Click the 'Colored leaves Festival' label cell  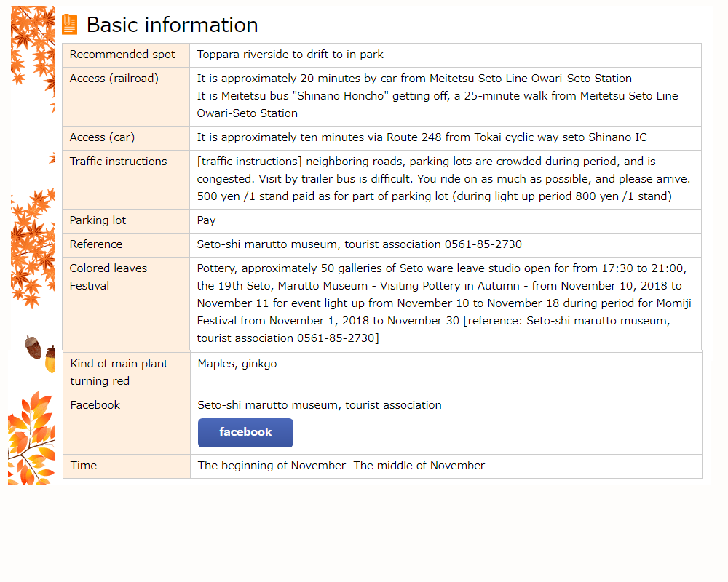(126, 304)
